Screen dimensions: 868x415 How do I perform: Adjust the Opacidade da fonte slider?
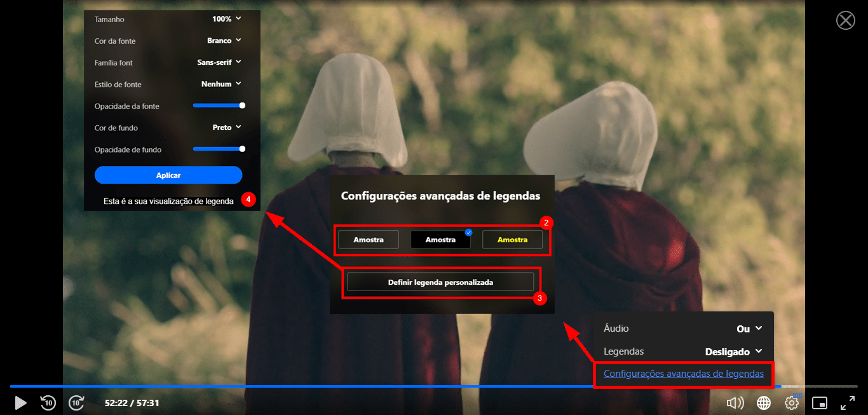[x=219, y=105]
